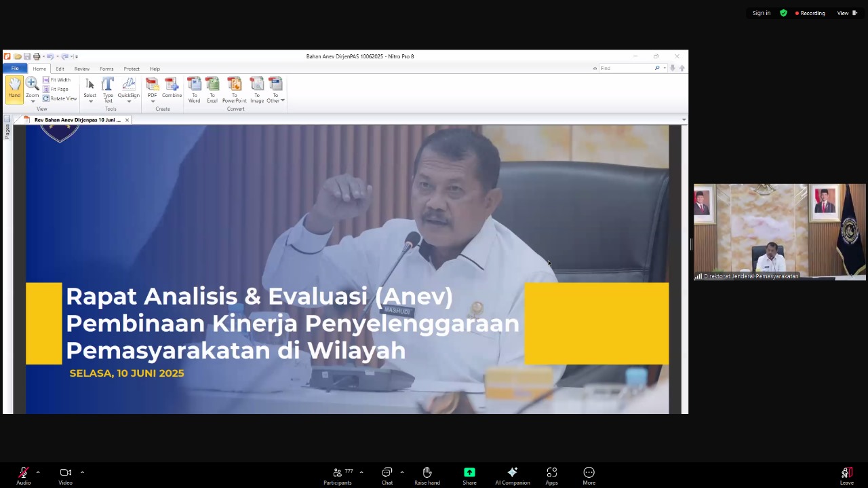Viewport: 868px width, 488px height.
Task: Click the More options icon
Action: 589,473
